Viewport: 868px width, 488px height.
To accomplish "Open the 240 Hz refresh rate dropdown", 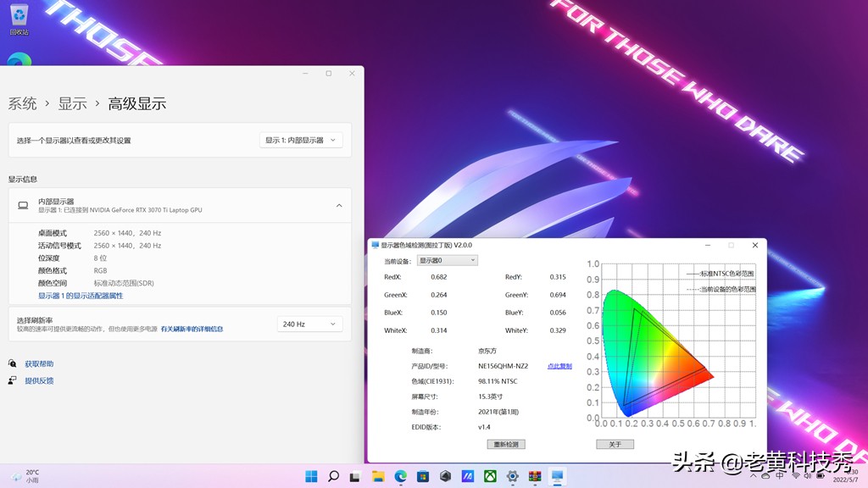I will click(309, 324).
